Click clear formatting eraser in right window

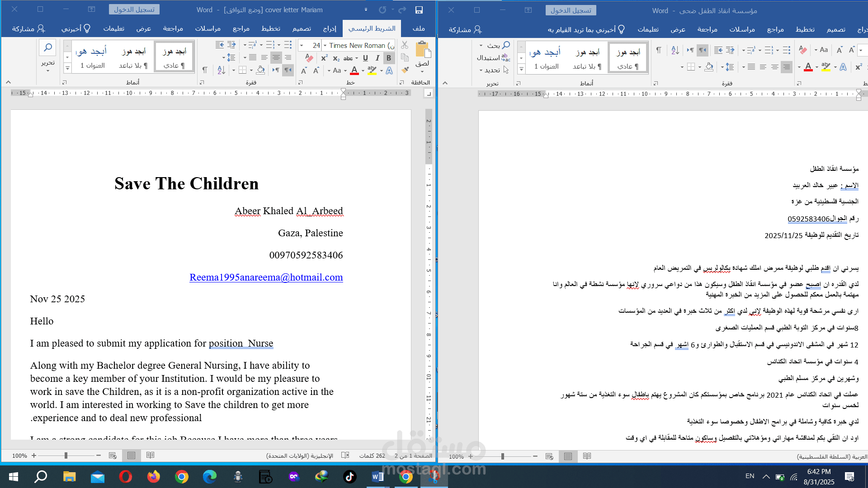(803, 50)
